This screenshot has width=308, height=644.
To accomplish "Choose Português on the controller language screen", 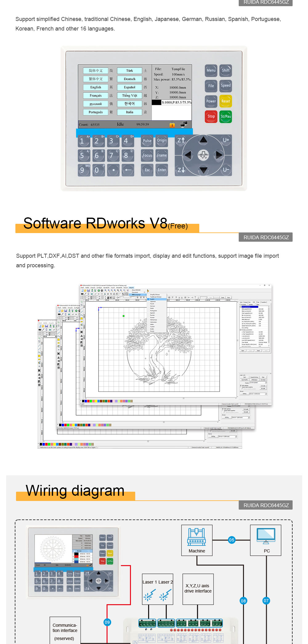I will pos(95,112).
